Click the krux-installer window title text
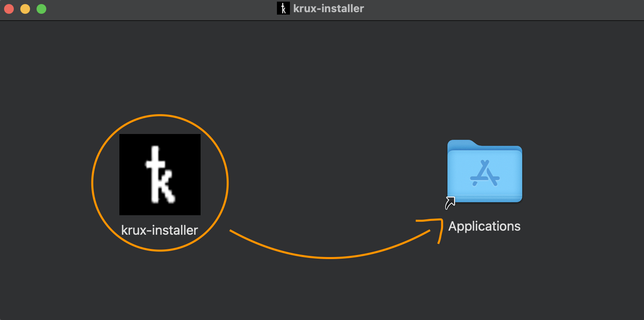 328,9
